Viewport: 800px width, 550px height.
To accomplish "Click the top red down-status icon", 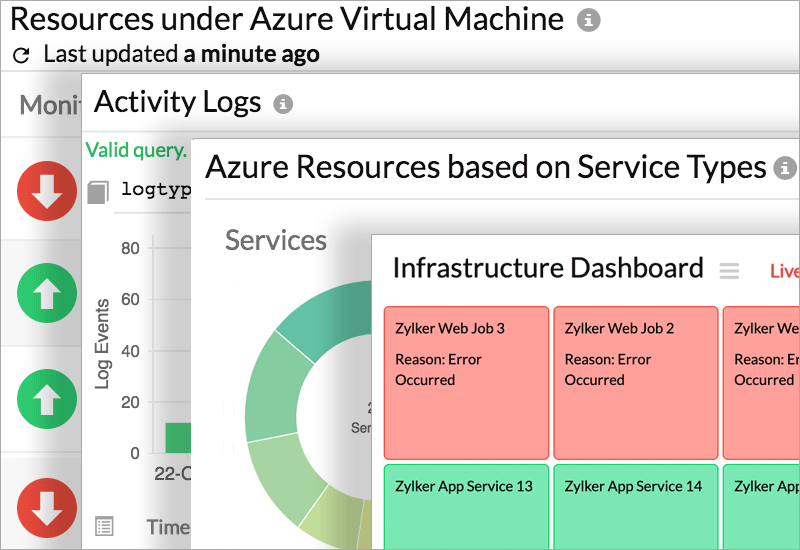I will point(47,191).
